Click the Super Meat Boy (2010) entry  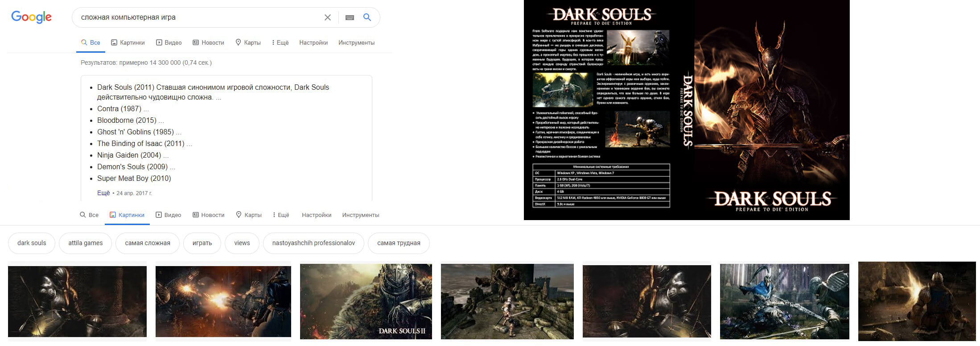pos(134,178)
